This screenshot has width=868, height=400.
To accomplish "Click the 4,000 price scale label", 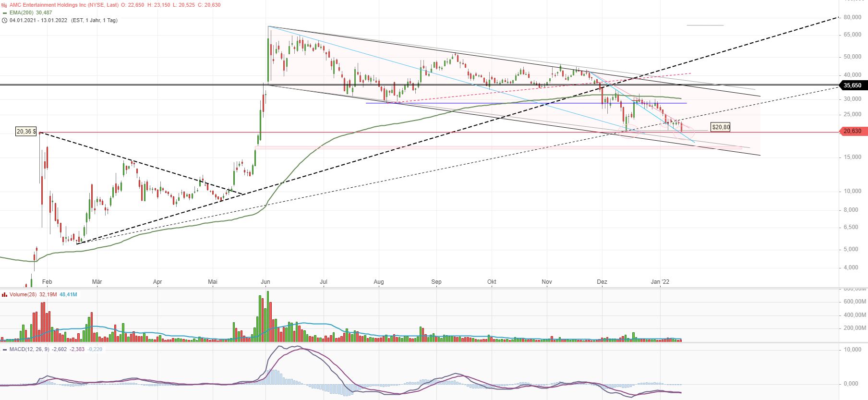I will [851, 267].
